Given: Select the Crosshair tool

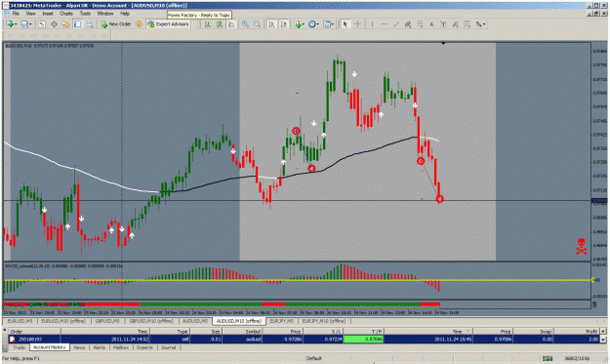Looking at the screenshot, I should (x=357, y=24).
